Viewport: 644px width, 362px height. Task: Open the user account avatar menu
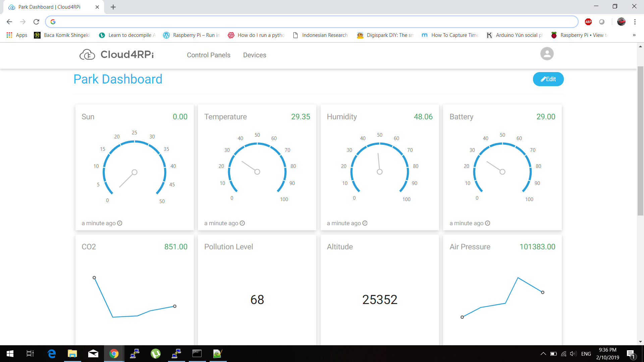547,54
